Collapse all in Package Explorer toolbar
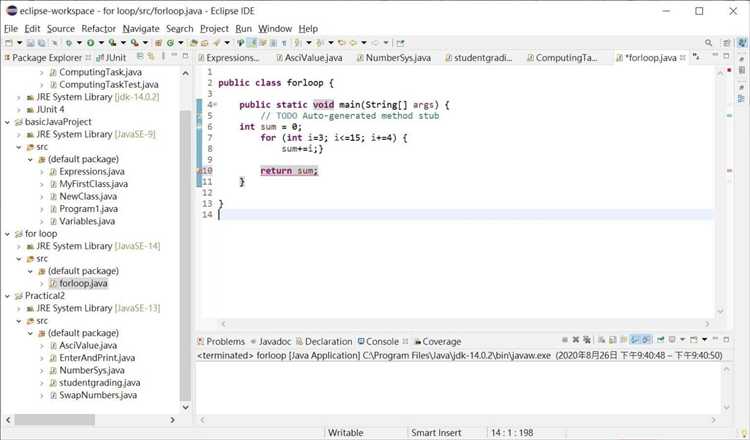Viewport: 750px width, 440px height. tap(138, 58)
